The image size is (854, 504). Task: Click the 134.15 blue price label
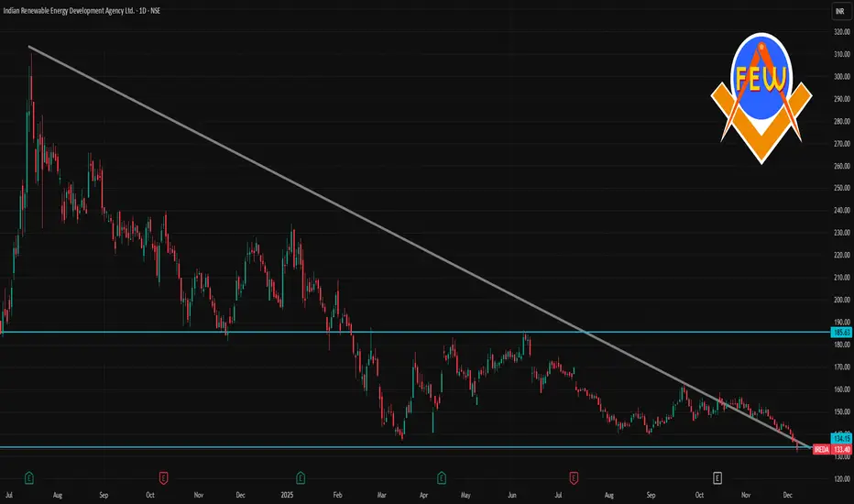click(841, 438)
